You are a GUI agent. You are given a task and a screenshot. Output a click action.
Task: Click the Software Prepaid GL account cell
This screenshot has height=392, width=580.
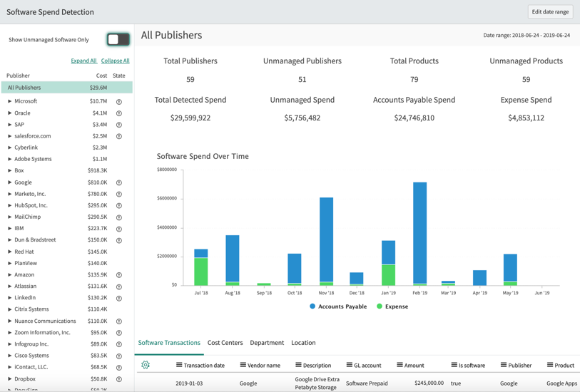tap(367, 383)
